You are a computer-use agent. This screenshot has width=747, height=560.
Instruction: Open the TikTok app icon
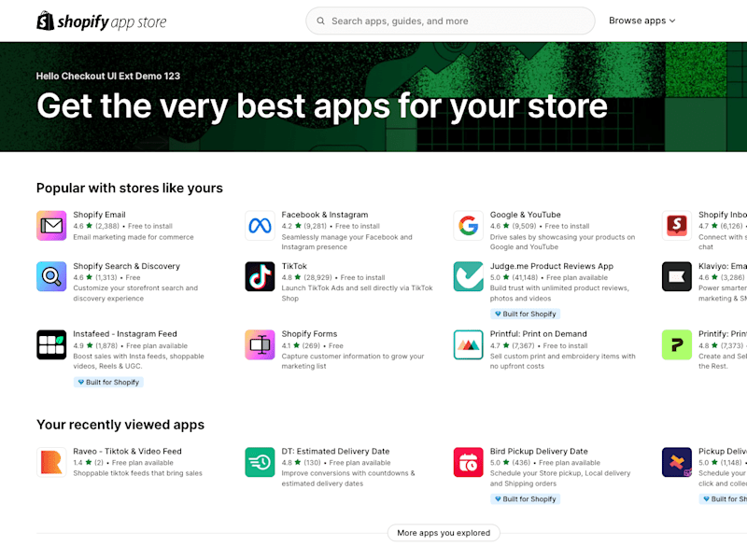(x=261, y=276)
